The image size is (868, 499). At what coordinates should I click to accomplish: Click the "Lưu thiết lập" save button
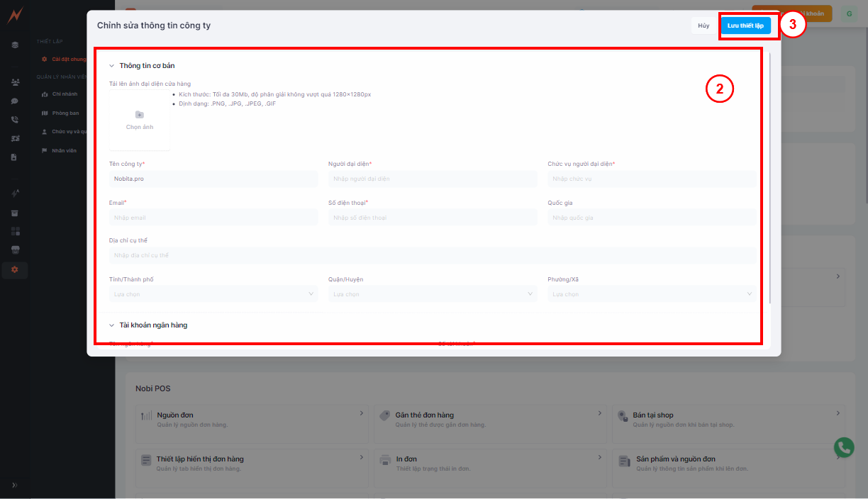point(745,26)
